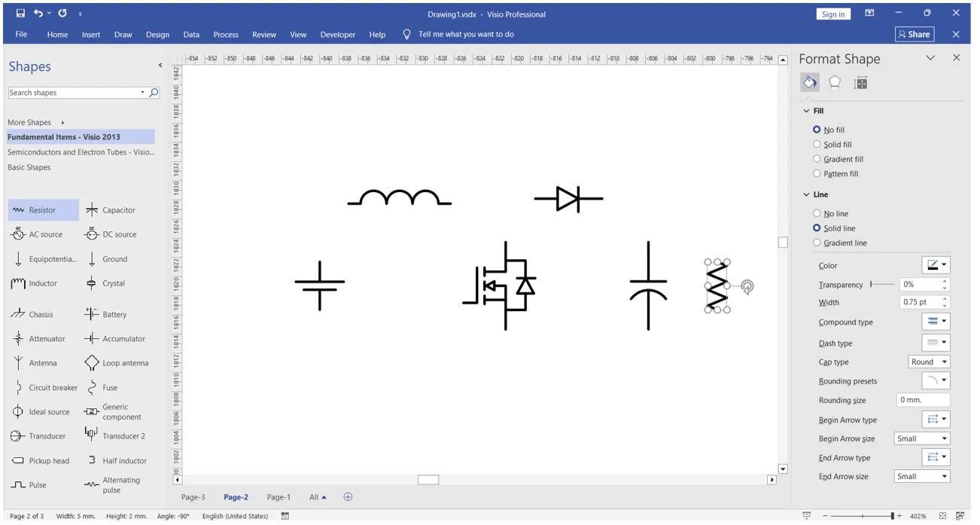Collapse the Fill section
The image size is (980, 525).
pyautogui.click(x=807, y=111)
